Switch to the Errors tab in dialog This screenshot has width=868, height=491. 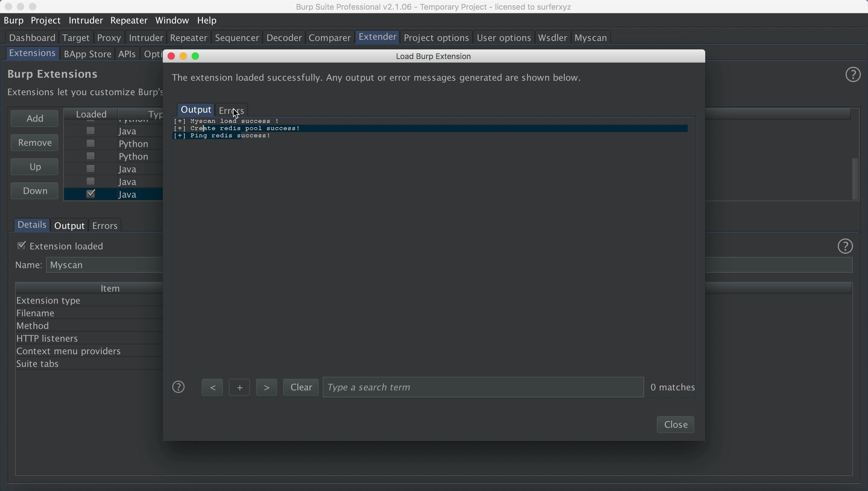click(231, 111)
